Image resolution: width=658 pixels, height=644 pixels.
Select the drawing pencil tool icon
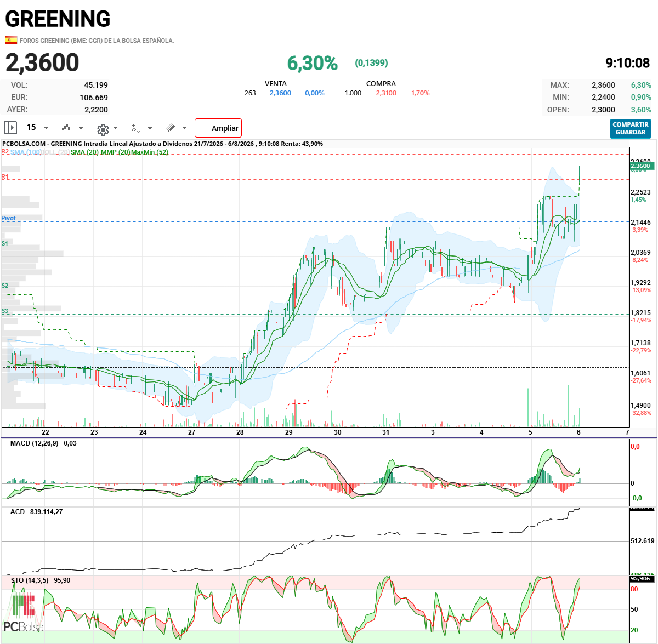[x=171, y=128]
